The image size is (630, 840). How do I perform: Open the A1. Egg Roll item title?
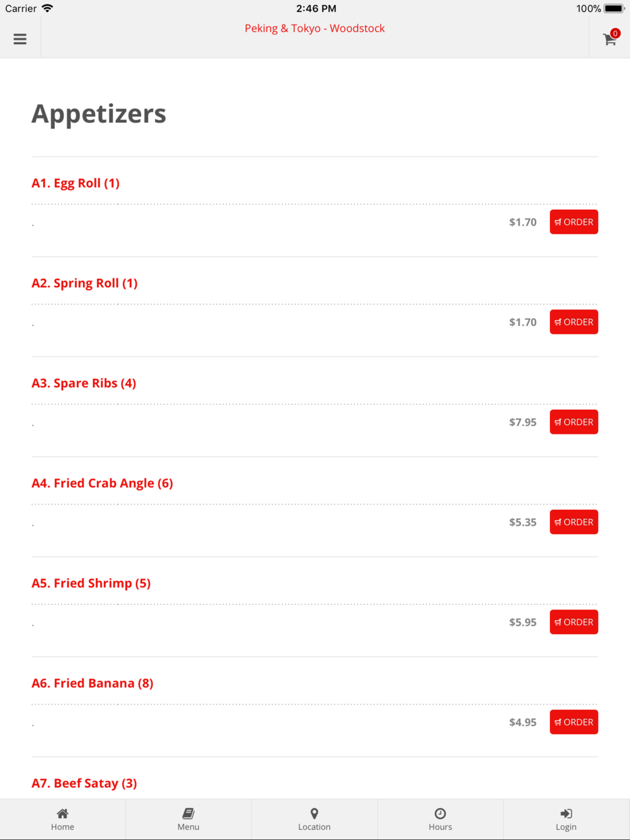tap(76, 183)
